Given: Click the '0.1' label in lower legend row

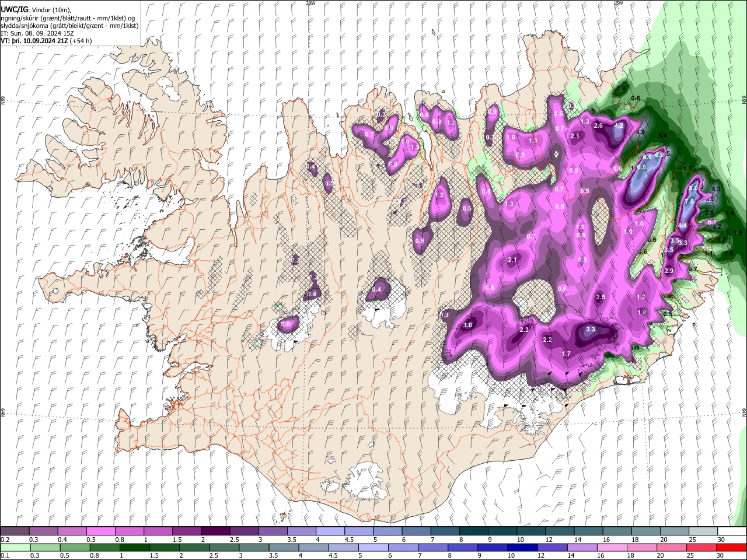Looking at the screenshot, I should coord(5,556).
